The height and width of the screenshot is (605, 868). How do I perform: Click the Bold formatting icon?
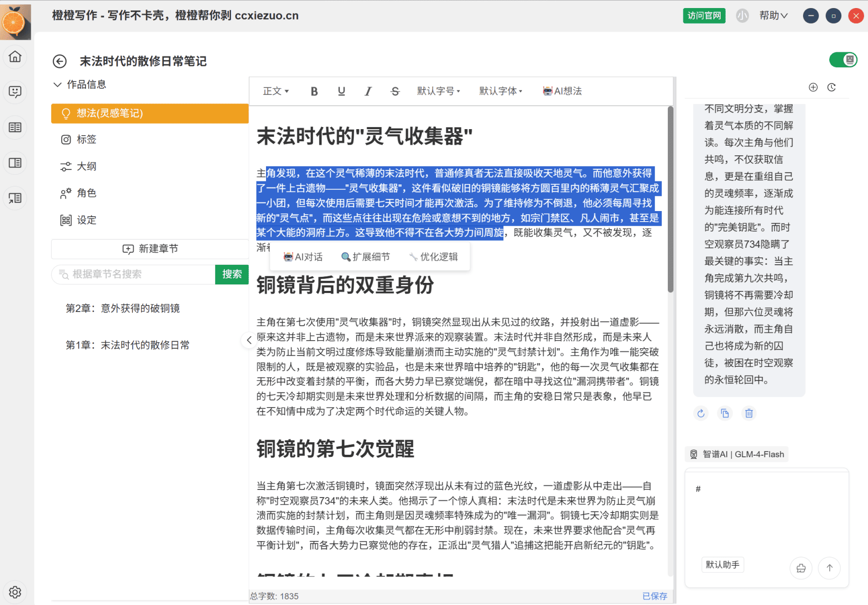coord(314,91)
